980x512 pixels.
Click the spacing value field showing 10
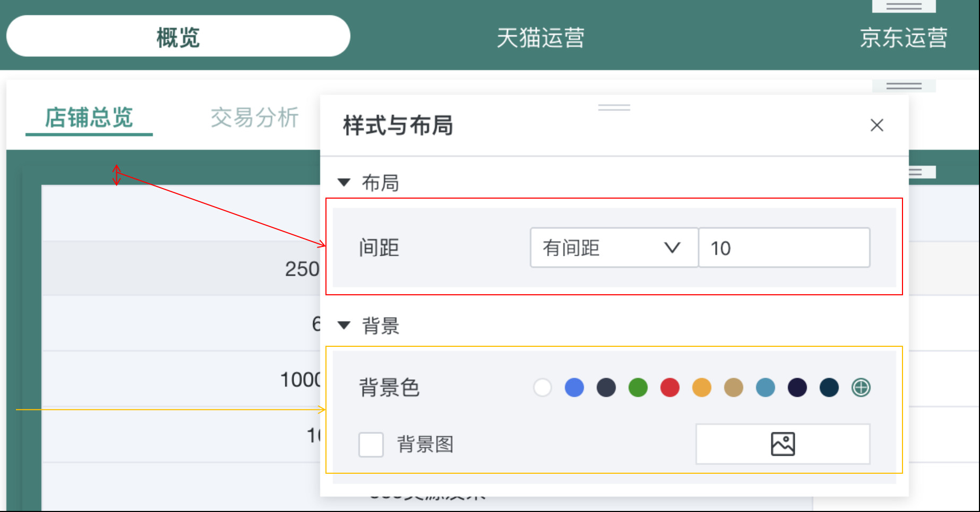[x=784, y=248]
